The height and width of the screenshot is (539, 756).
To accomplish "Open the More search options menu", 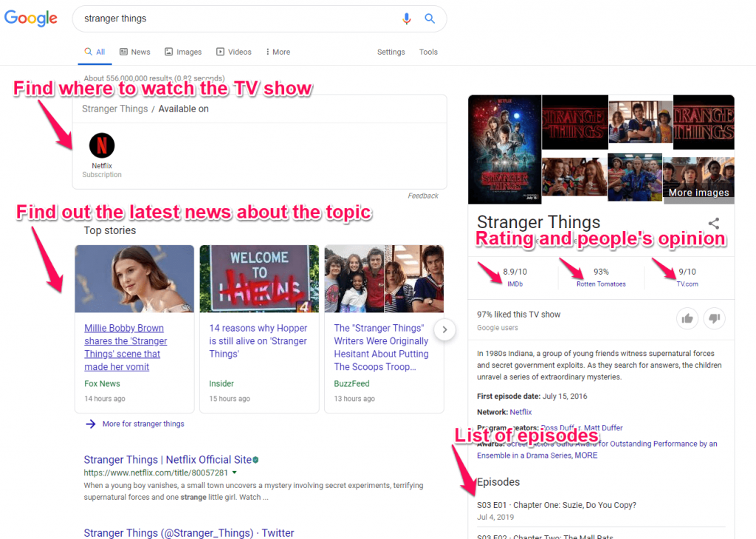I will (x=278, y=52).
